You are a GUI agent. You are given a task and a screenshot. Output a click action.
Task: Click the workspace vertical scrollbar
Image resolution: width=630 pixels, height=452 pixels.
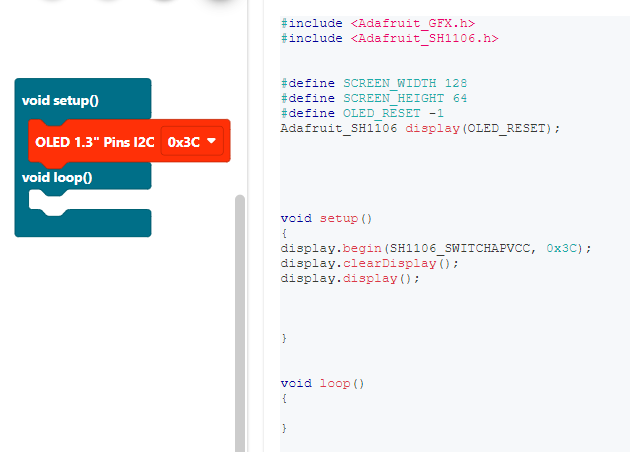coord(240,323)
